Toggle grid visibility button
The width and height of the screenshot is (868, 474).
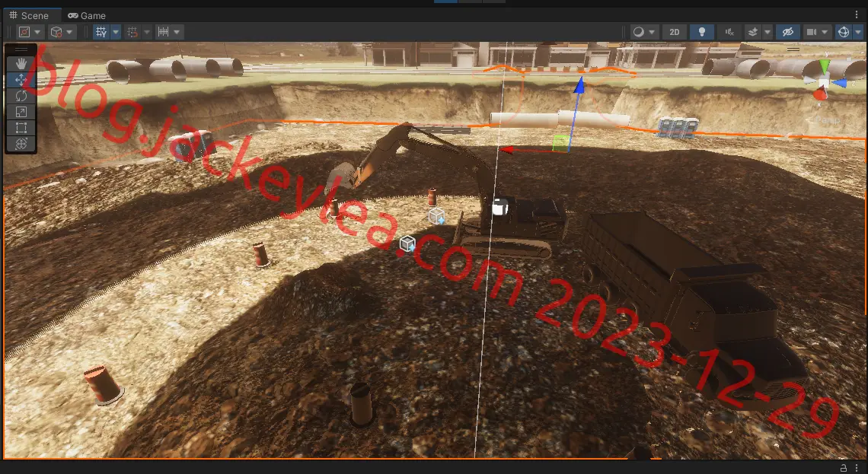tap(101, 32)
